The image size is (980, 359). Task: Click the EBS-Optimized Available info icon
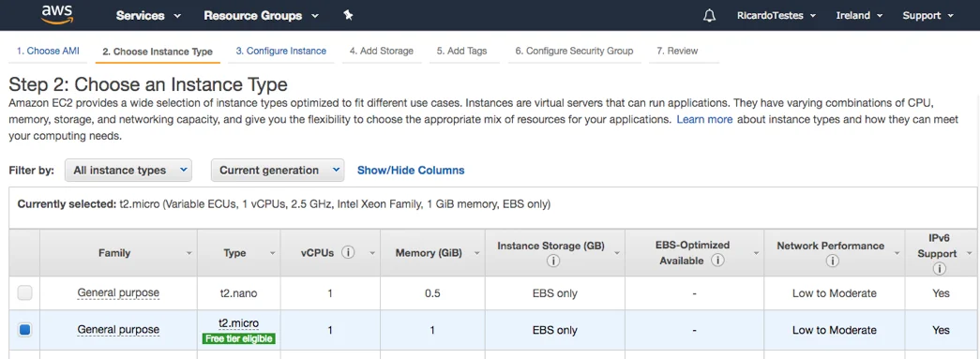[x=717, y=261]
